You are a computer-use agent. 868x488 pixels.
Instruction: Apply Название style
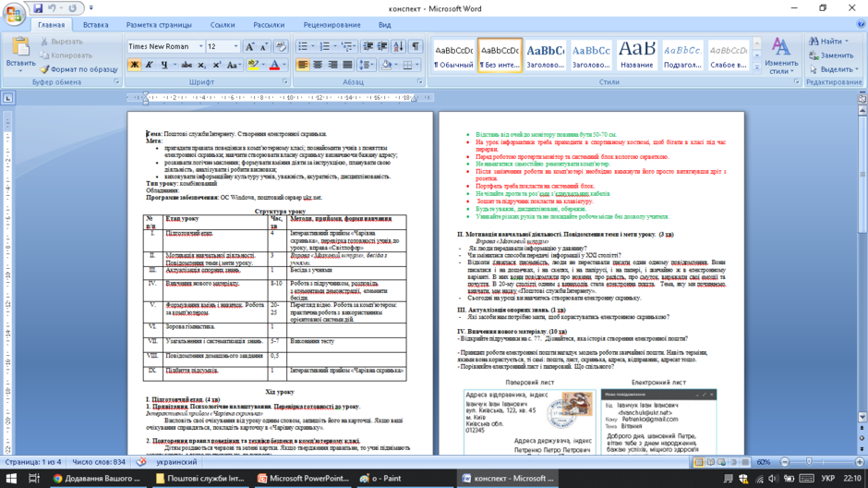(636, 55)
